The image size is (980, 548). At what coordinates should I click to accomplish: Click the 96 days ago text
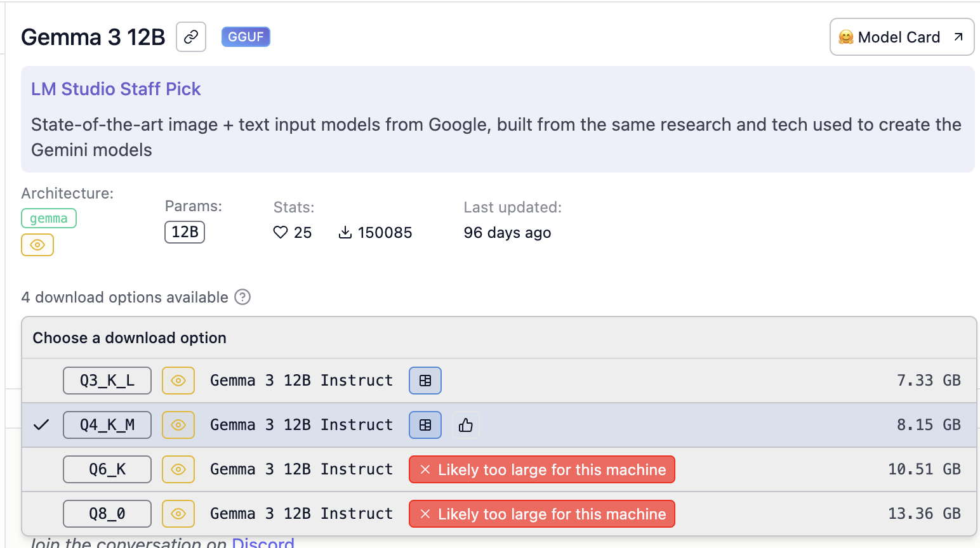(507, 233)
